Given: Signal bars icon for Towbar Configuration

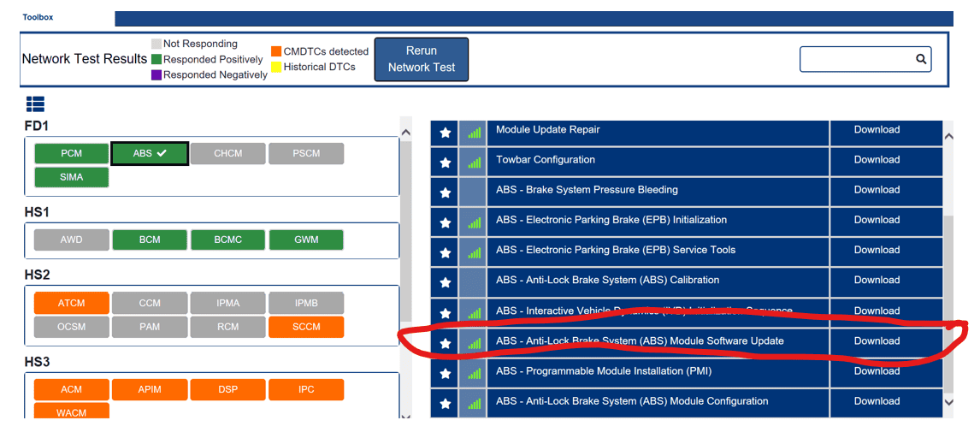Looking at the screenshot, I should click(x=473, y=163).
